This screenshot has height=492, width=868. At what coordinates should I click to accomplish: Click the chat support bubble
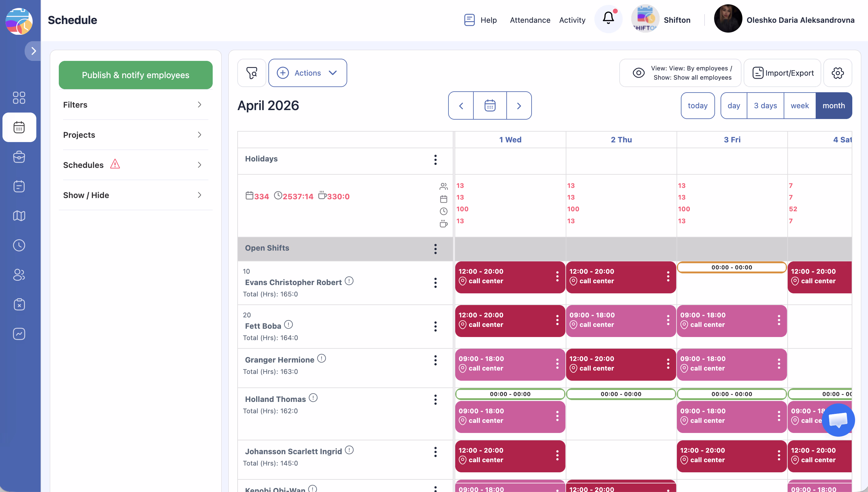point(838,420)
